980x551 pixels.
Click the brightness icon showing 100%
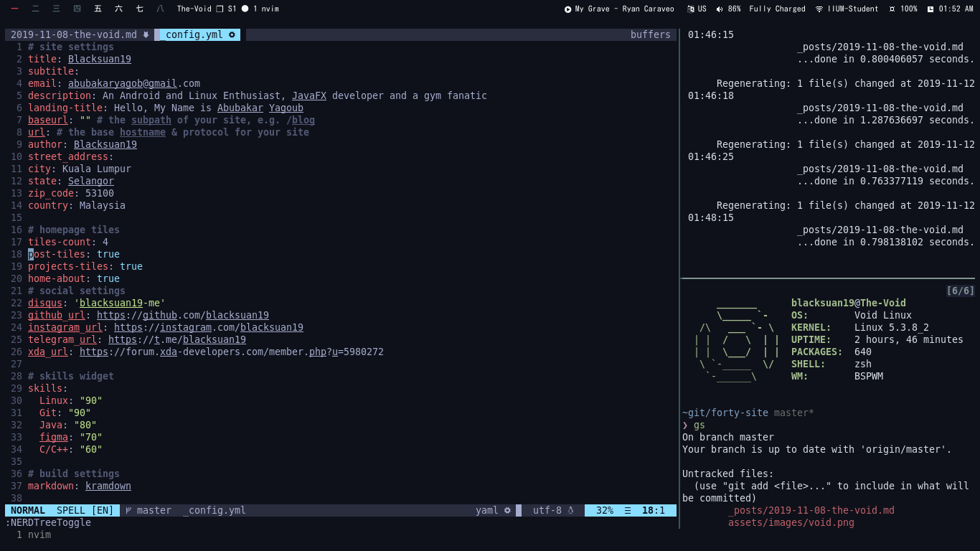coord(892,9)
